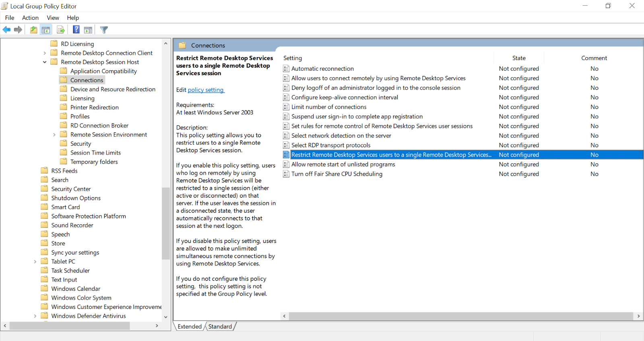Click the icon beside Select RDP transport protocols
Image resolution: width=644 pixels, height=341 pixels.
(286, 145)
